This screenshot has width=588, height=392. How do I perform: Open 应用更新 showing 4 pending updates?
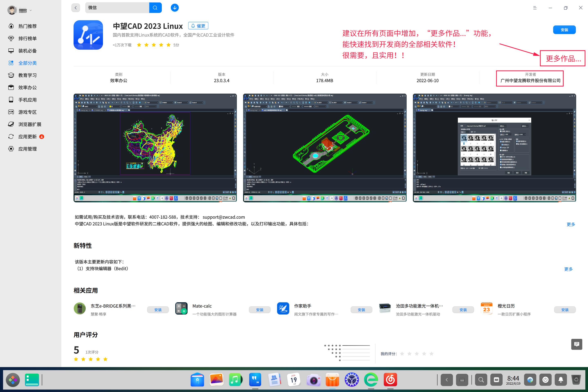(x=28, y=137)
